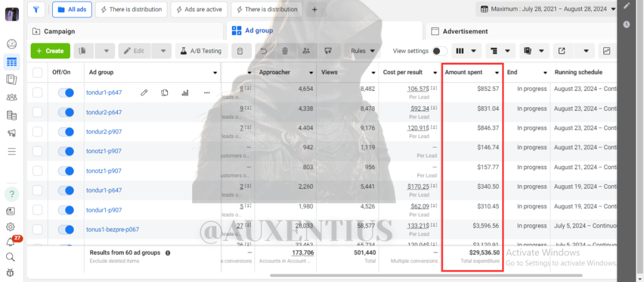Click the search magnifier in left sidebar
The width and height of the screenshot is (644, 282).
point(11,258)
